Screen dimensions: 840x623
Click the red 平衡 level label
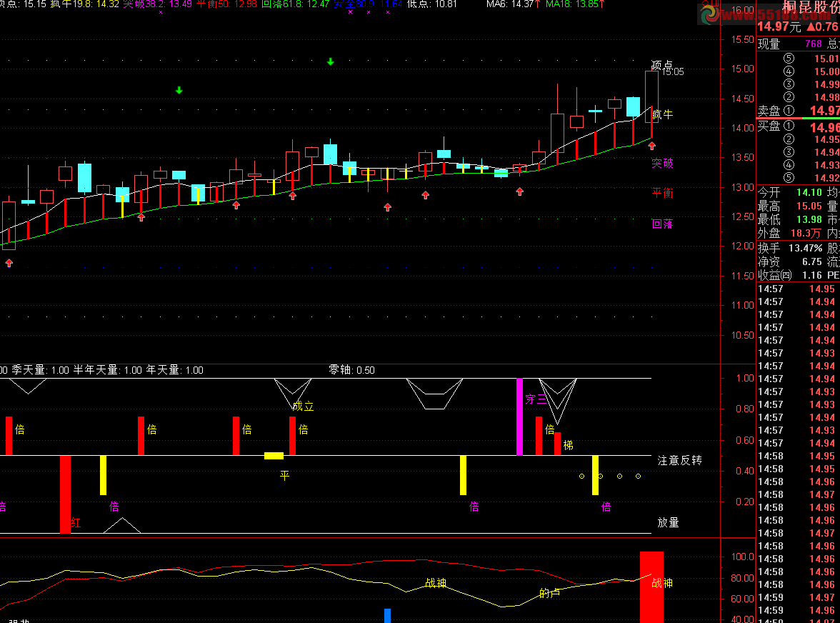pyautogui.click(x=662, y=194)
